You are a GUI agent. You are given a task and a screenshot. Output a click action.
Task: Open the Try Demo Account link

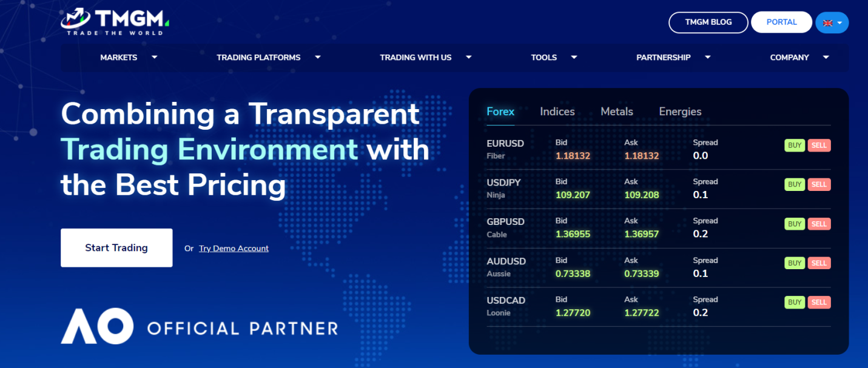(x=234, y=249)
